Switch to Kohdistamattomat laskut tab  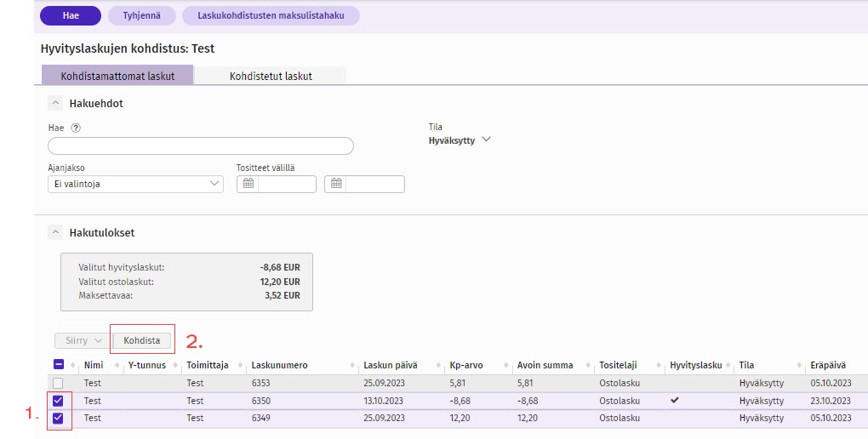click(x=117, y=76)
